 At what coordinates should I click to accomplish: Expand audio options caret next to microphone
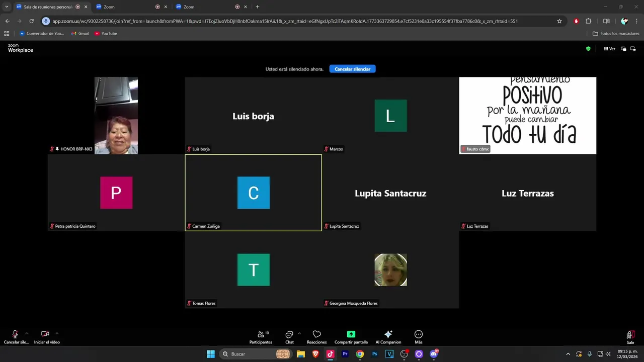tap(27, 333)
